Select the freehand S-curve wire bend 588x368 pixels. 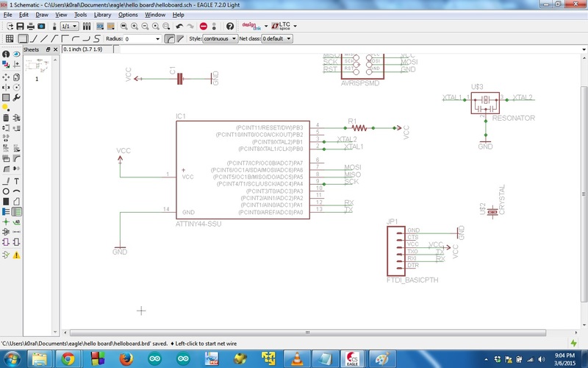[x=97, y=39]
